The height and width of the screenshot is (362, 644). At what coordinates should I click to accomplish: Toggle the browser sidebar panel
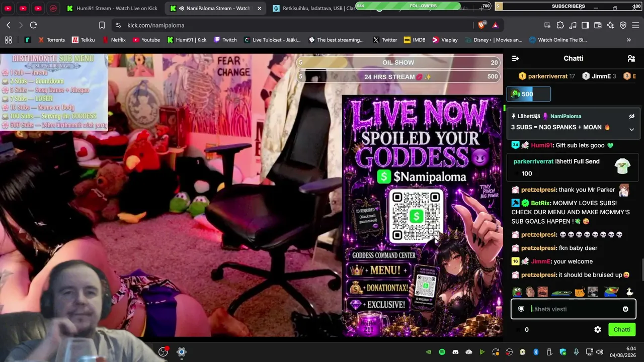[585, 25]
